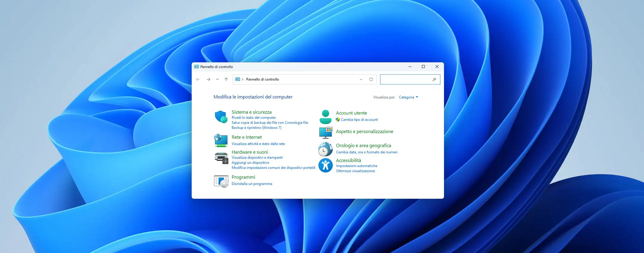Open Modifica impostazioni comuni dei dispositivi portatili

click(x=273, y=168)
